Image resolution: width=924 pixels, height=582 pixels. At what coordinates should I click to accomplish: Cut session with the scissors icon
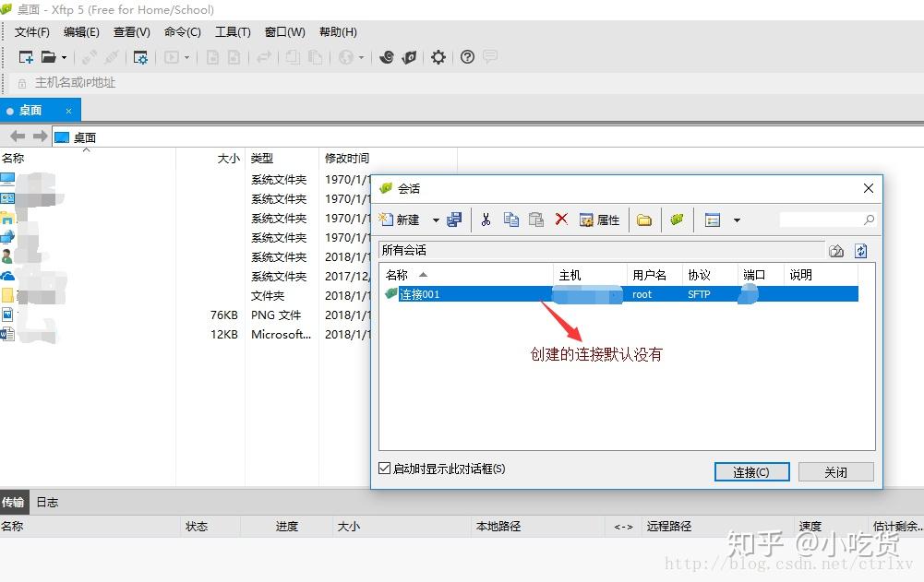coord(486,220)
